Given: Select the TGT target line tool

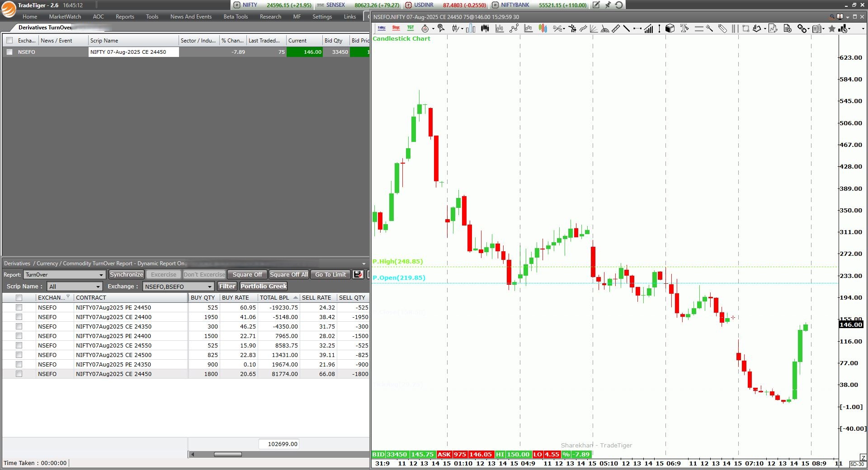Looking at the screenshot, I should pos(410,28).
